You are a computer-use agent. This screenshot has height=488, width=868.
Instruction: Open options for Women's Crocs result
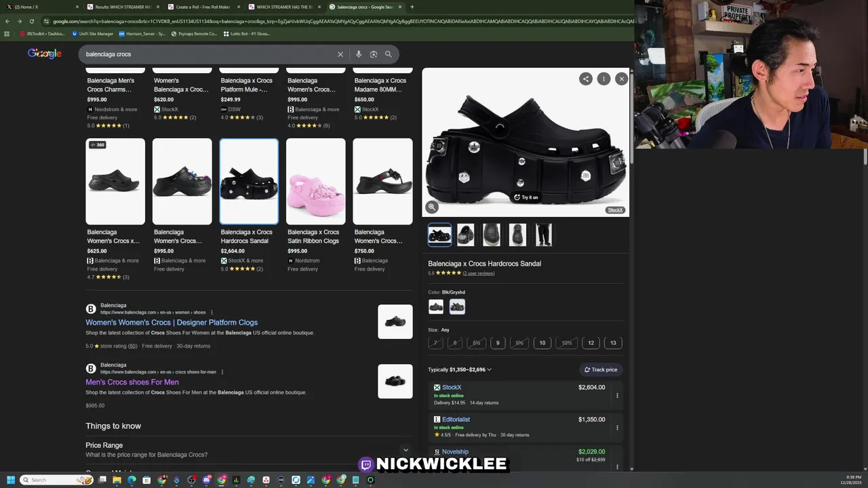click(x=212, y=312)
